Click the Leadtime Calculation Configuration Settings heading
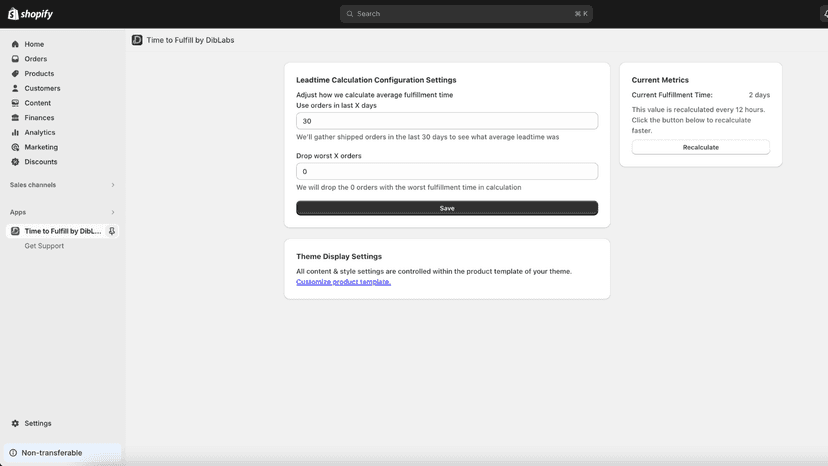This screenshot has height=466, width=828. (376, 80)
